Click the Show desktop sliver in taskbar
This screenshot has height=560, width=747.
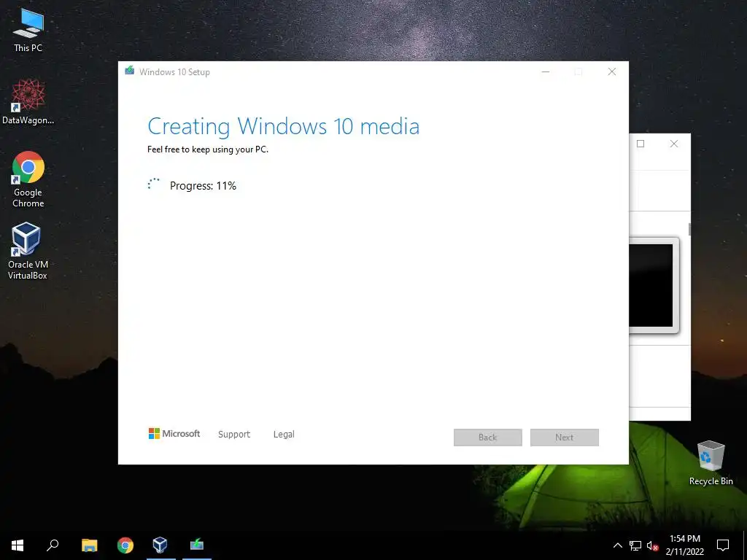click(745, 545)
